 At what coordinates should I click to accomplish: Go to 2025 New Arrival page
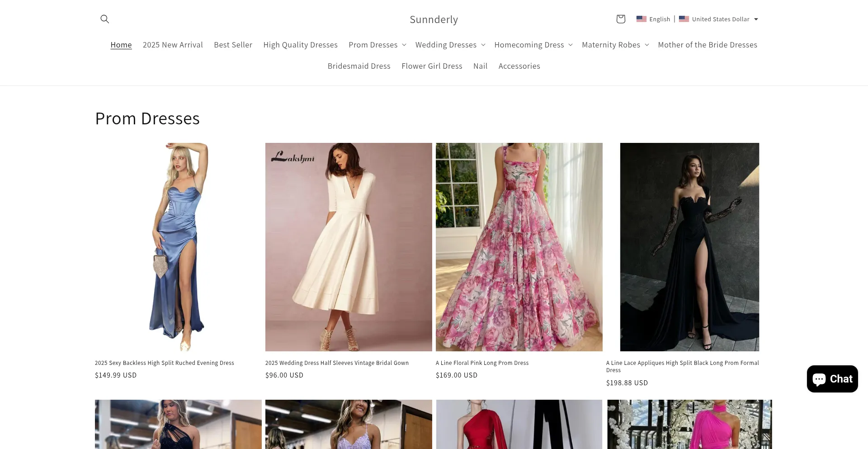[173, 45]
